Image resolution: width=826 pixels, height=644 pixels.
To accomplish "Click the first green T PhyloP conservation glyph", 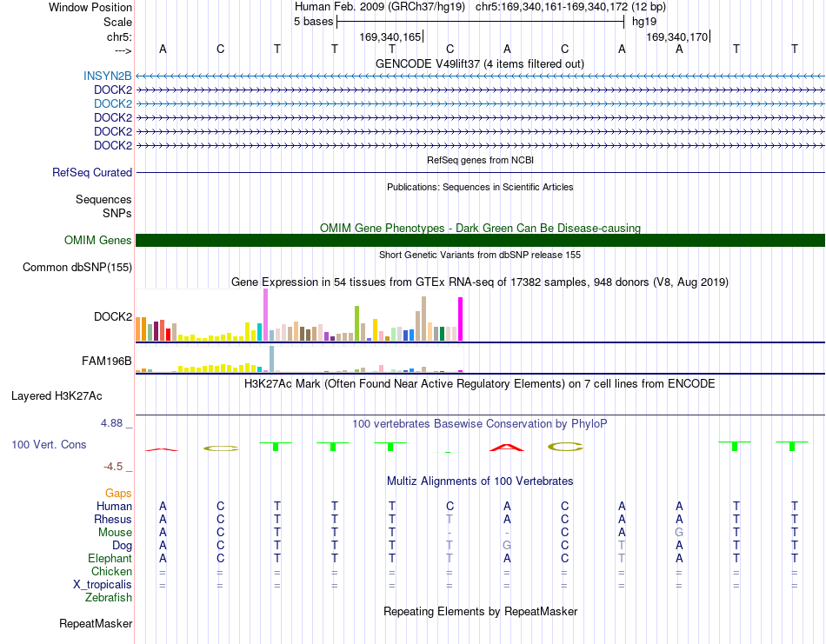I will (276, 446).
